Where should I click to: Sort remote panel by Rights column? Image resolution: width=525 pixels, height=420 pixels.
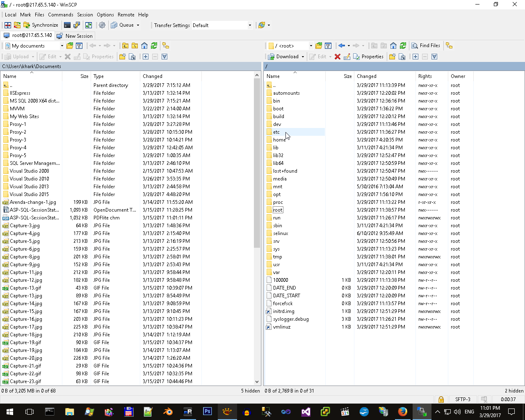(431, 76)
